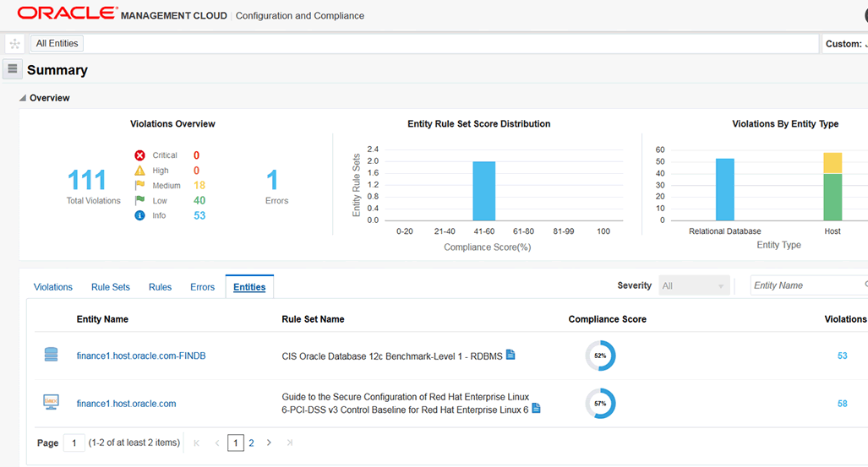Click the current page 1 box in pagination
This screenshot has height=467, width=868.
[236, 443]
